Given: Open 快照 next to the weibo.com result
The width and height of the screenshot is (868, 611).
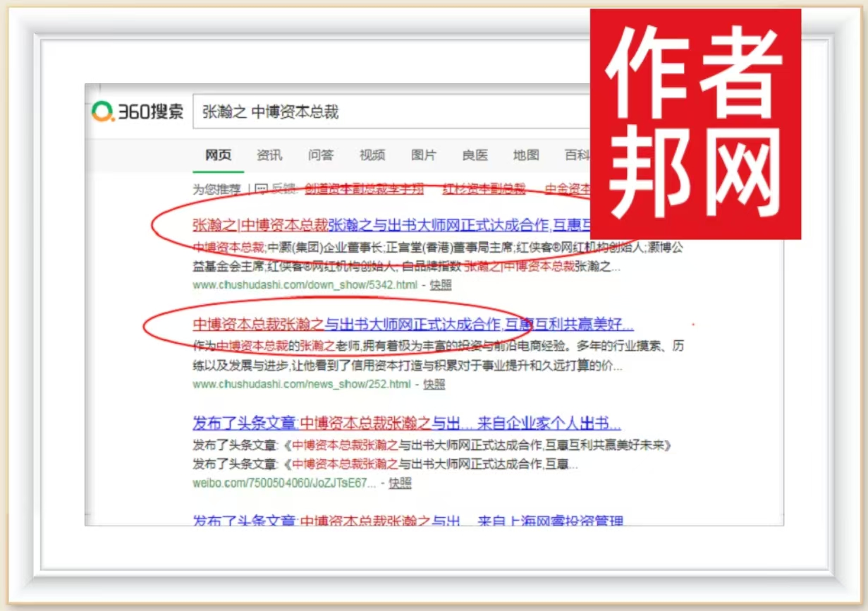Looking at the screenshot, I should [x=400, y=483].
